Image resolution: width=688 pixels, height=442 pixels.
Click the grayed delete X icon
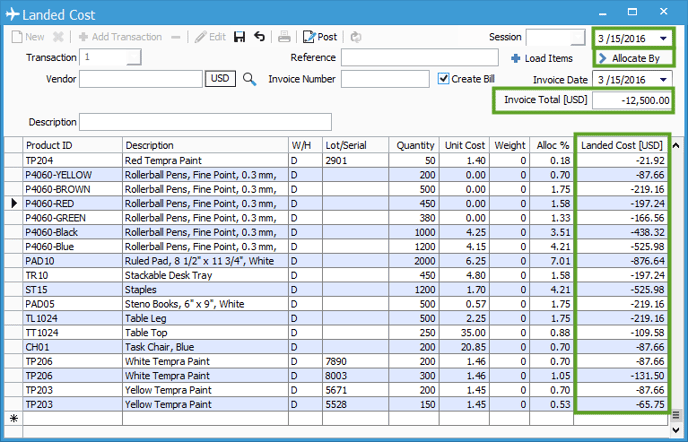point(58,37)
